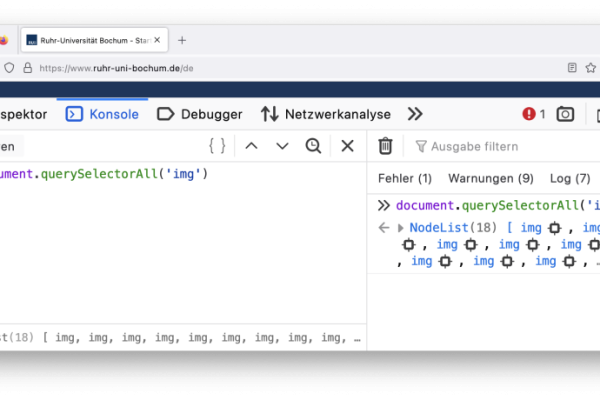600x400 pixels.
Task: Clear console output with trash icon
Action: tap(385, 146)
